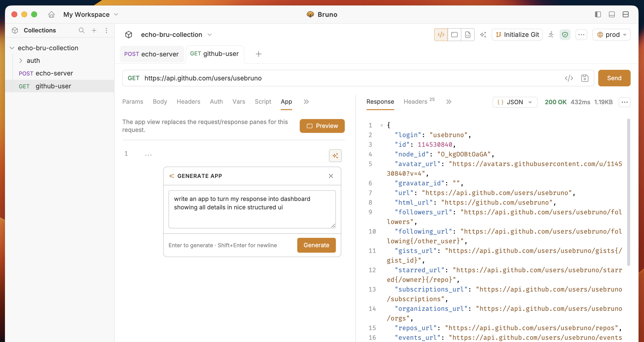Click the 1.19KB response size

tap(603, 102)
